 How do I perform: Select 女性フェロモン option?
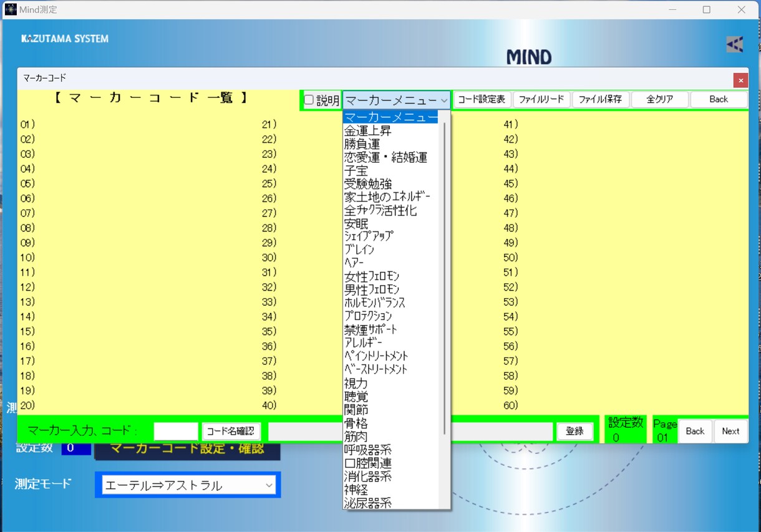[x=372, y=276]
